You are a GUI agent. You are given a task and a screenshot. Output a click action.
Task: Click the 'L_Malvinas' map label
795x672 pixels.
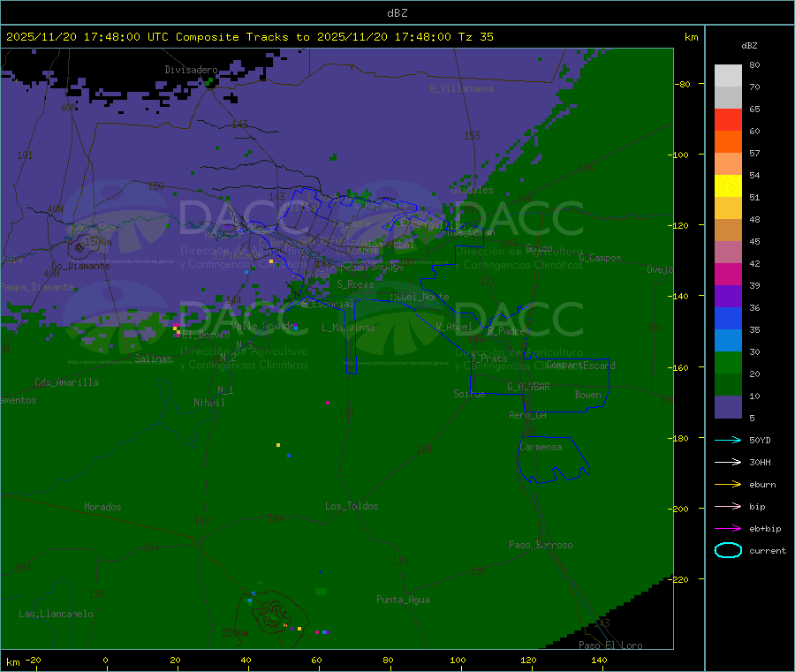(348, 328)
